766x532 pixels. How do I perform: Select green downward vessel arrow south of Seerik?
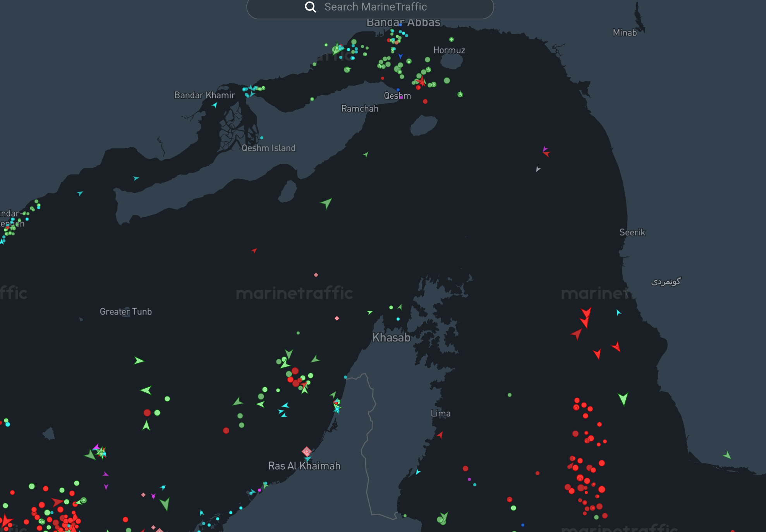click(623, 398)
